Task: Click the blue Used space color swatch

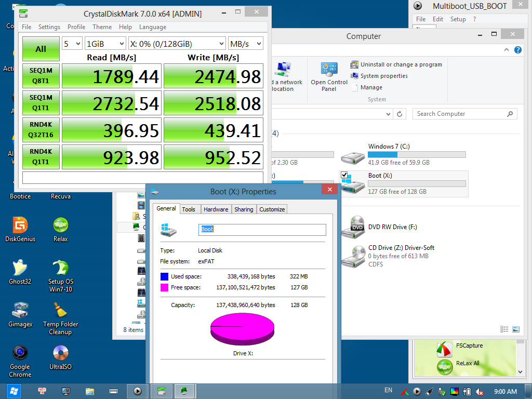Action: click(164, 276)
